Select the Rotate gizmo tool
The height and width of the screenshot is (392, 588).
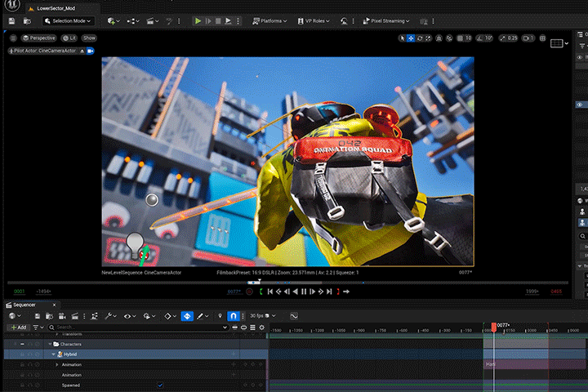[x=420, y=38]
